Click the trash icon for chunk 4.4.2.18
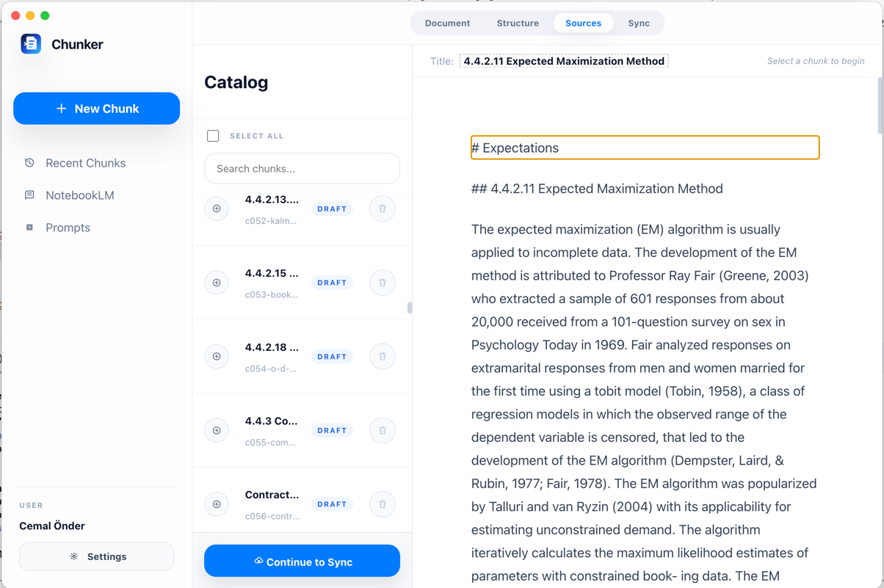Viewport: 884px width, 588px height. tap(383, 357)
